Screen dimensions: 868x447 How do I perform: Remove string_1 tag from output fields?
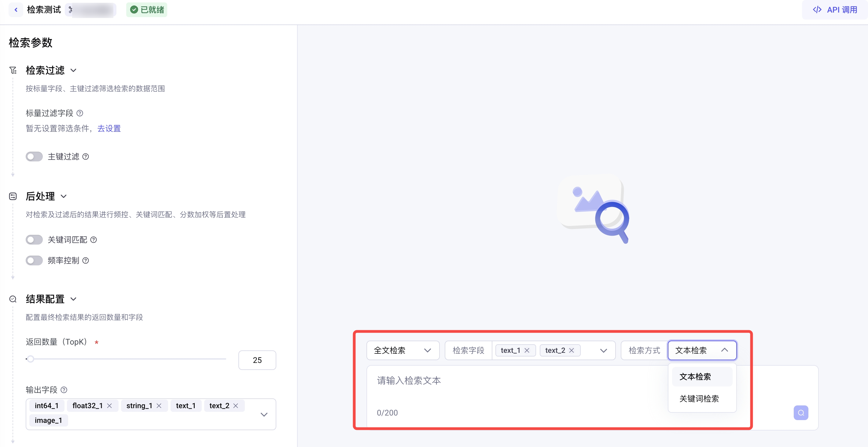[159, 406]
